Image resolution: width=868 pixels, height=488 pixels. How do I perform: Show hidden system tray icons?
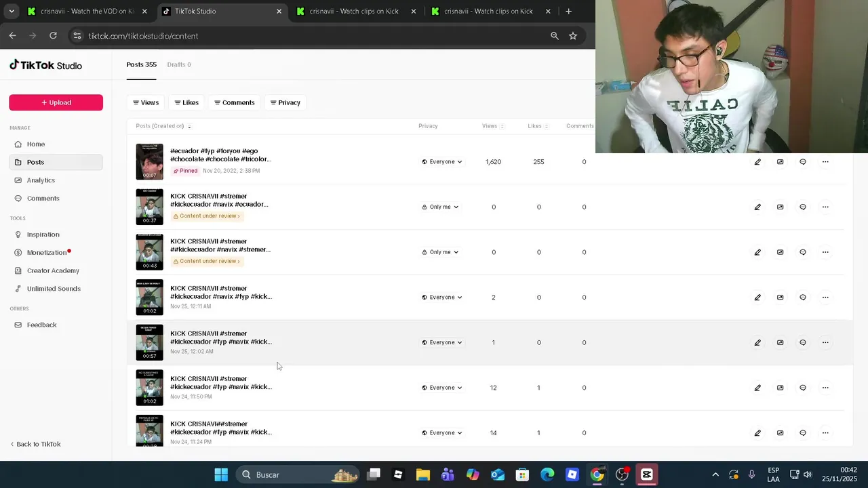715,474
